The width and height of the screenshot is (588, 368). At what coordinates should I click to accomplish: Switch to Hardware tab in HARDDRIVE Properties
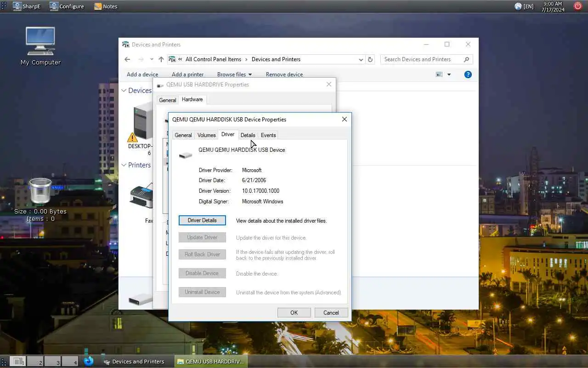pos(192,99)
